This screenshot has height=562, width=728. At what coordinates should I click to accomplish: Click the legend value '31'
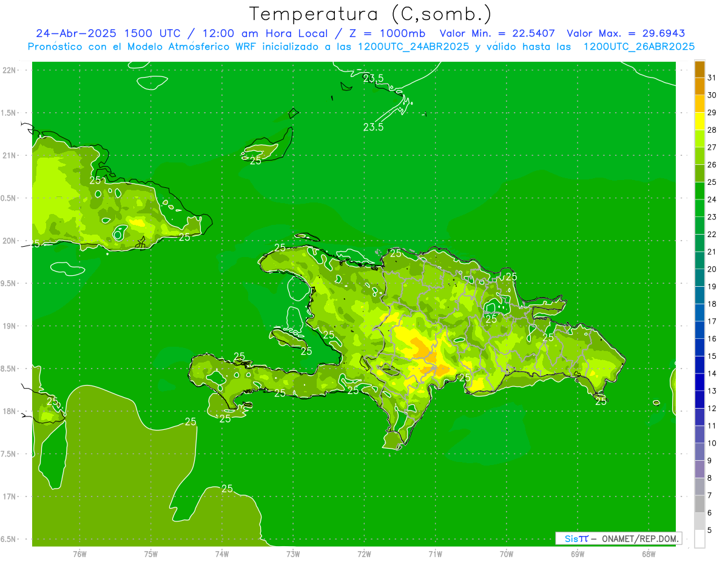point(712,78)
